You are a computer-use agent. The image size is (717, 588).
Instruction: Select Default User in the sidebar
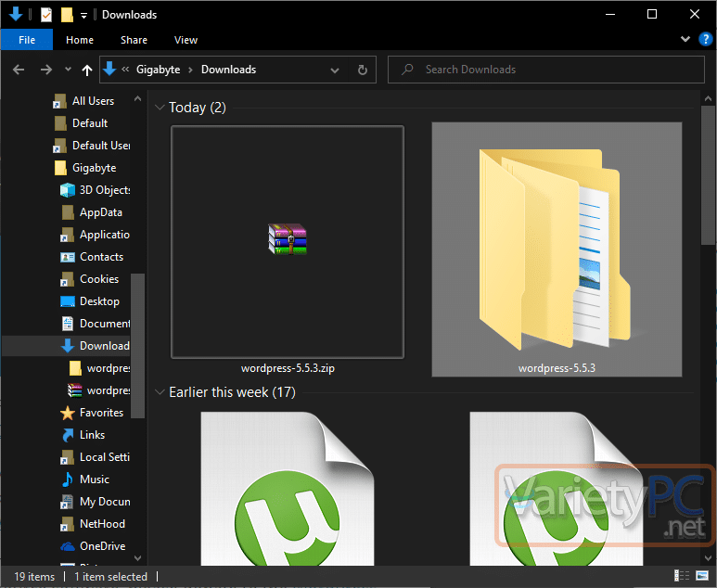pos(101,146)
